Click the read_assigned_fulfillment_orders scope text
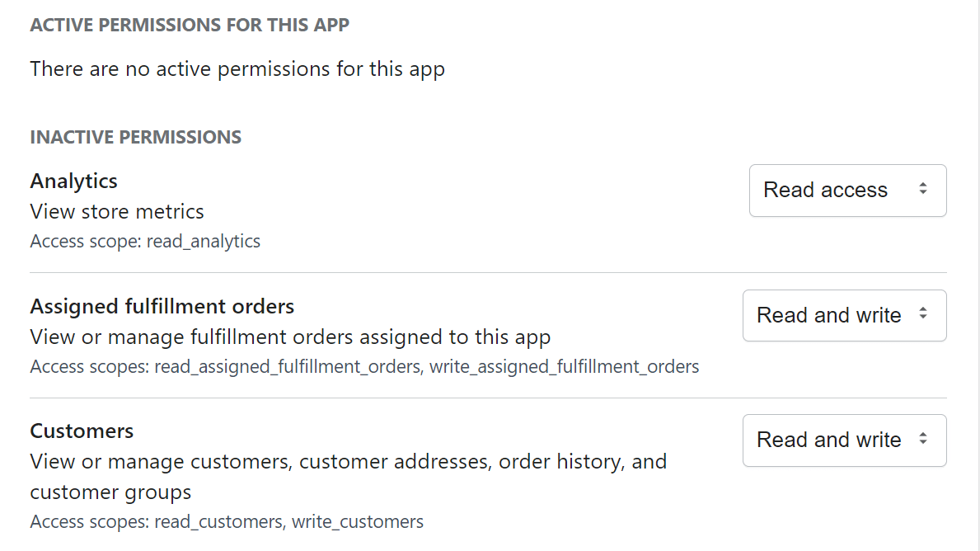980x551 pixels. tap(287, 367)
